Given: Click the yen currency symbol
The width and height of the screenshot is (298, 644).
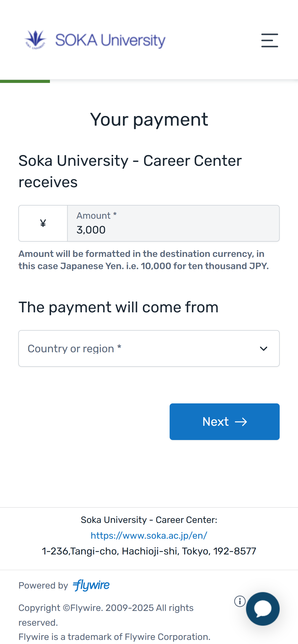Looking at the screenshot, I should tap(43, 223).
